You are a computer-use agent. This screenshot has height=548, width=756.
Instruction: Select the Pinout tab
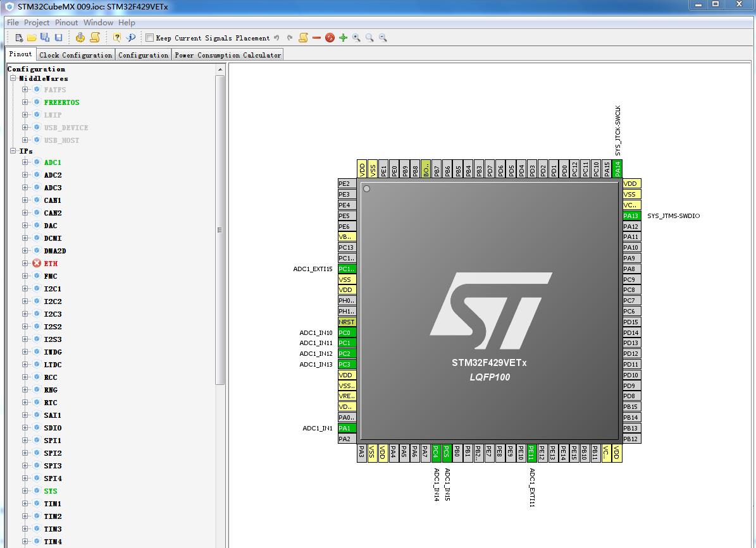[x=21, y=54]
